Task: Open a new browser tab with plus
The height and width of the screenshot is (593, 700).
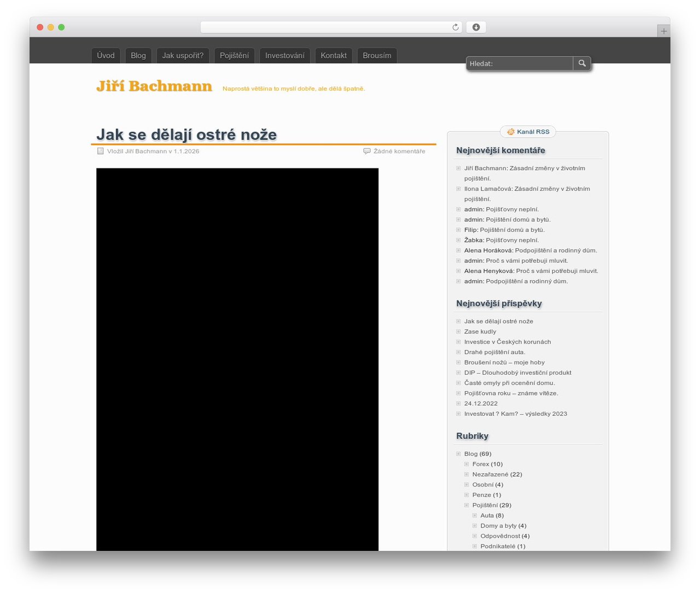Action: [663, 31]
